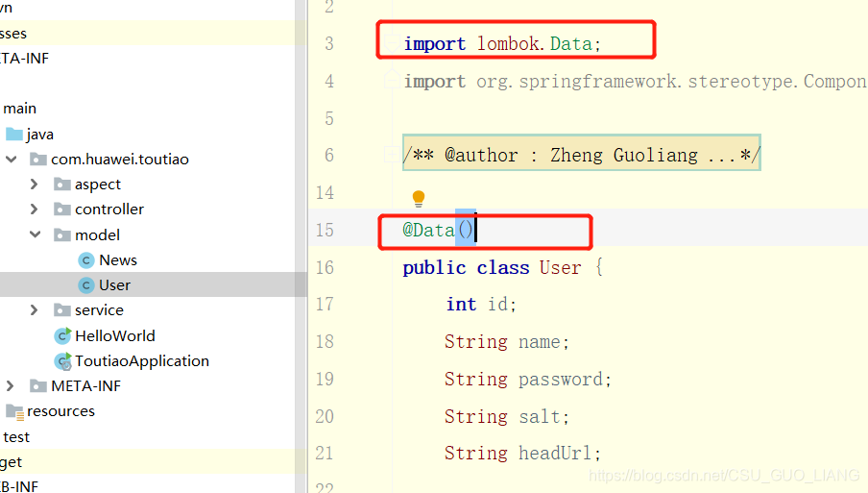Click the java source folder icon
The image size is (868, 493).
pos(13,134)
